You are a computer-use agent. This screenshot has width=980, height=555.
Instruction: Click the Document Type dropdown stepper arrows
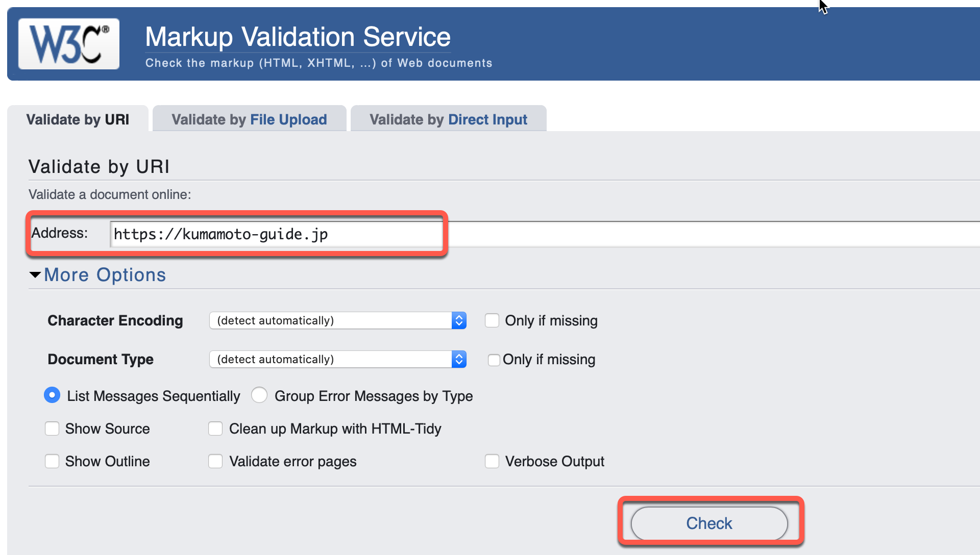tap(458, 359)
